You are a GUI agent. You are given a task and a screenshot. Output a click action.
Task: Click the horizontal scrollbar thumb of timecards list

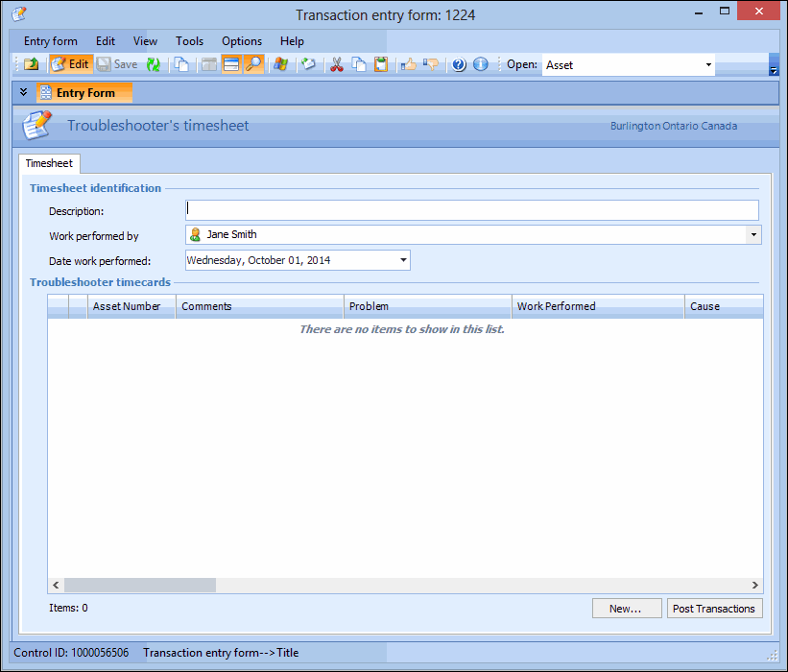coord(140,585)
